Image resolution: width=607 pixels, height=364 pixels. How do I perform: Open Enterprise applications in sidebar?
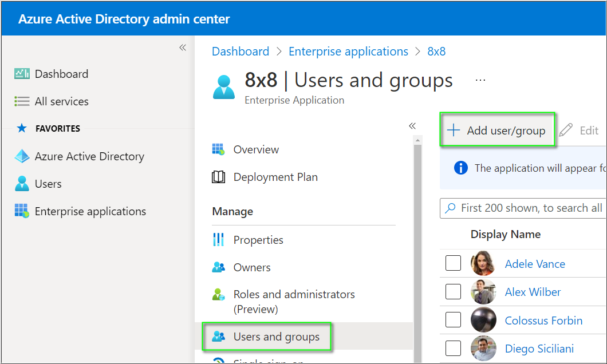pyautogui.click(x=90, y=211)
